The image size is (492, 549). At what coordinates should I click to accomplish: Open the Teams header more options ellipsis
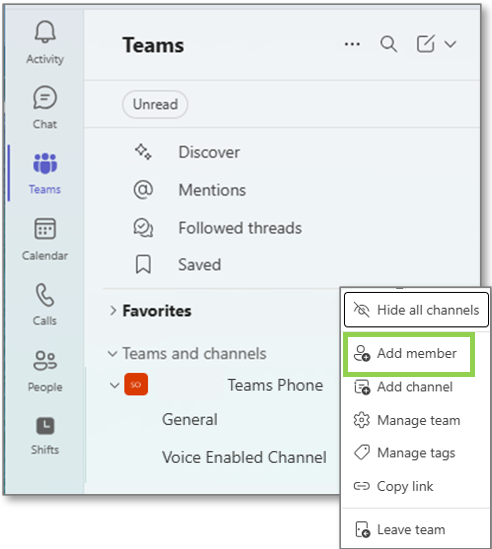352,44
